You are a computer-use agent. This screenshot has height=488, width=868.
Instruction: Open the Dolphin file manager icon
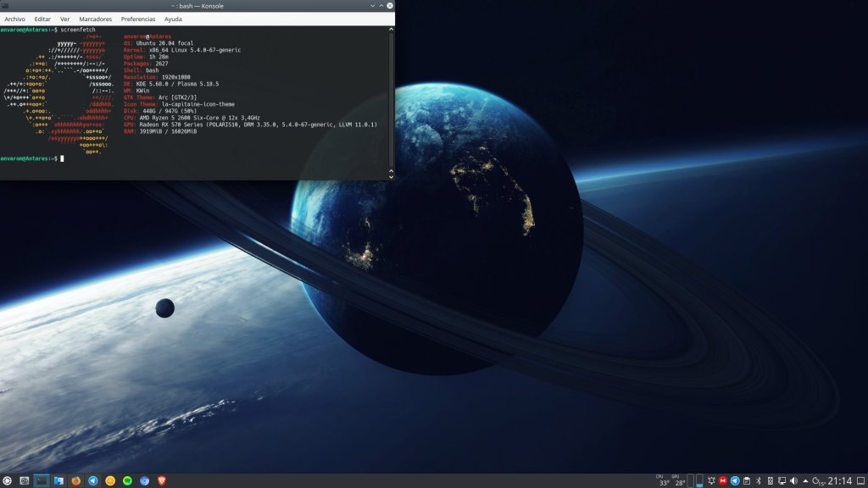tap(58, 480)
